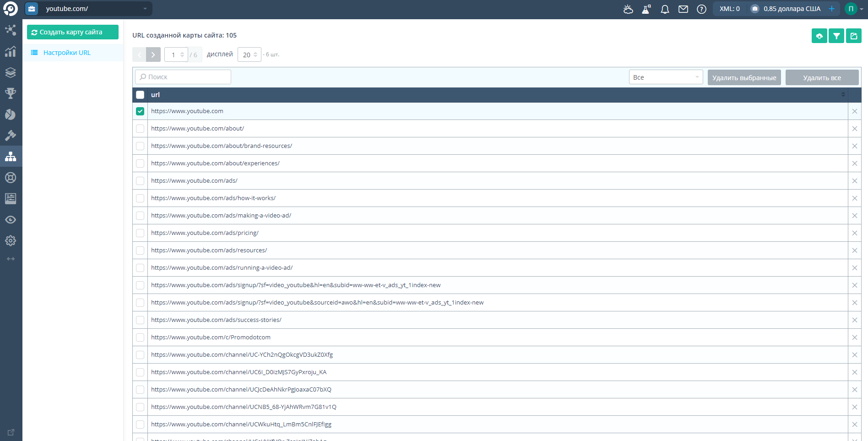Open the pie chart sidebar icon
This screenshot has height=441, width=868.
click(x=11, y=114)
